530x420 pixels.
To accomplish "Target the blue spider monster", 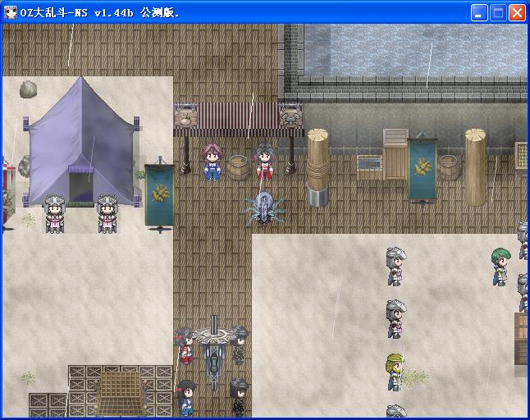I will point(264,208).
